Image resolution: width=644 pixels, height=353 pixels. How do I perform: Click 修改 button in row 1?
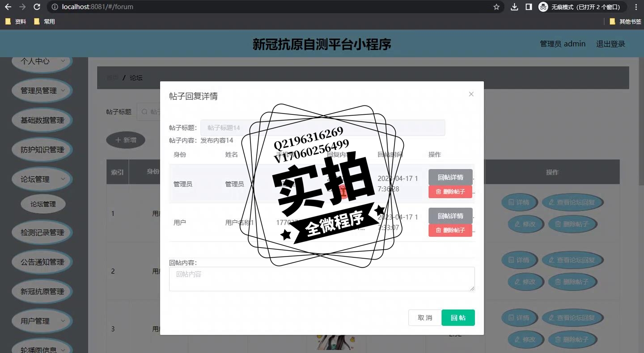525,224
